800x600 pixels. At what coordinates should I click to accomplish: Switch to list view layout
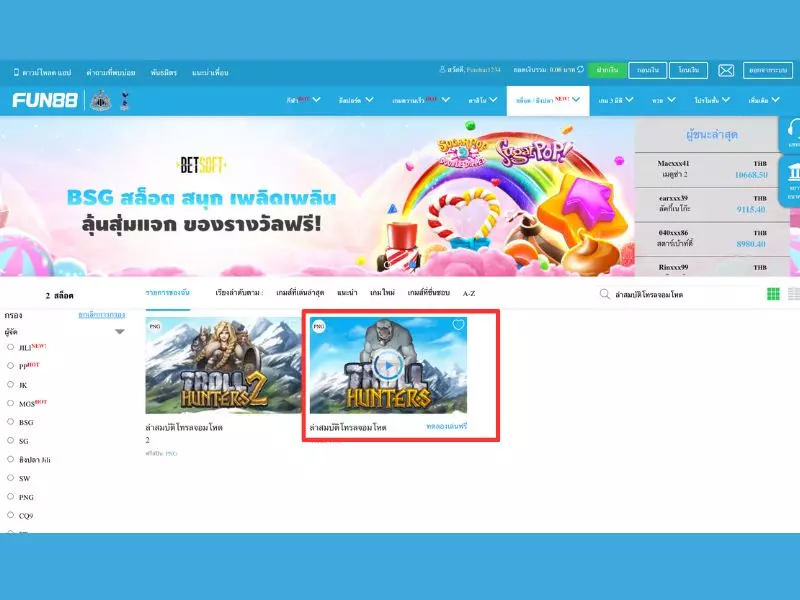tap(794, 294)
